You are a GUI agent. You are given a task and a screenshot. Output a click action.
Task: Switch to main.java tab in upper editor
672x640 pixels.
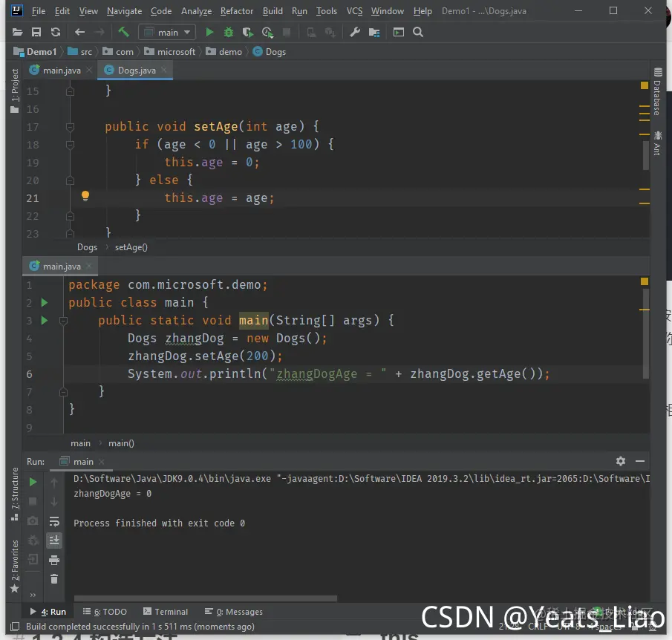[x=62, y=71]
